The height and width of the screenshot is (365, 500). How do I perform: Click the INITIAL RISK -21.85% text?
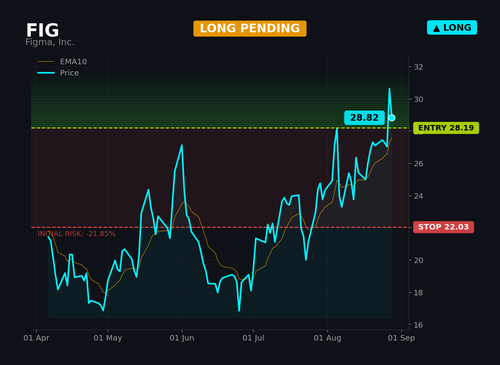tap(76, 234)
